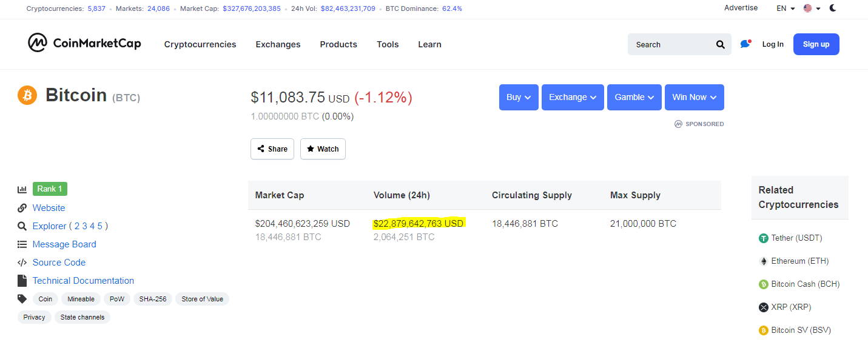Select the State channels tag
The image size is (868, 345).
(82, 317)
